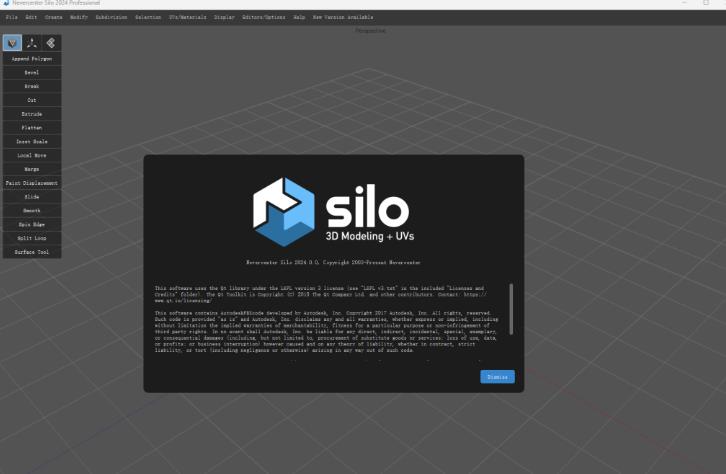This screenshot has width=726, height=474.
Task: Choose the Break tool
Action: [x=32, y=87]
